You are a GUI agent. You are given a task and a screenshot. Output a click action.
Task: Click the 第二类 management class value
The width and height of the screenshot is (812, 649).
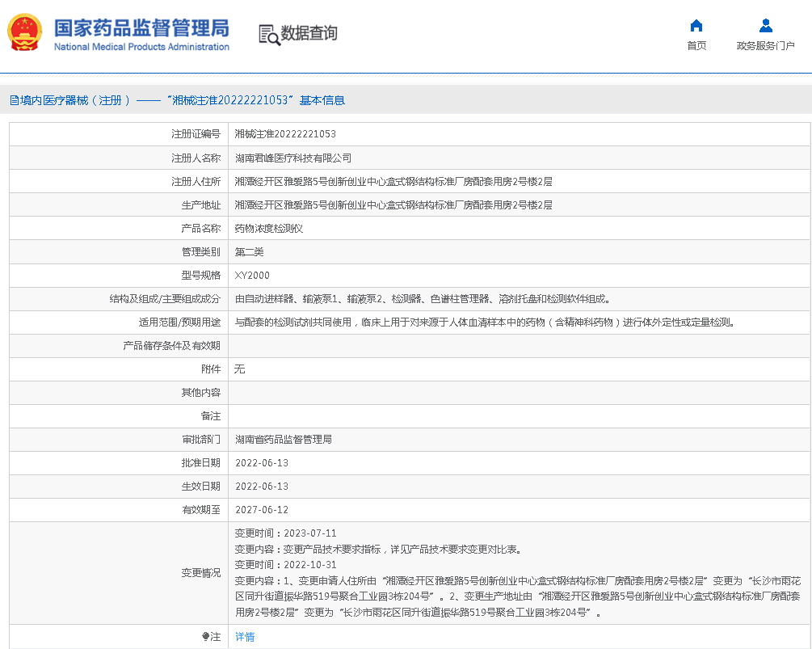pyautogui.click(x=249, y=251)
